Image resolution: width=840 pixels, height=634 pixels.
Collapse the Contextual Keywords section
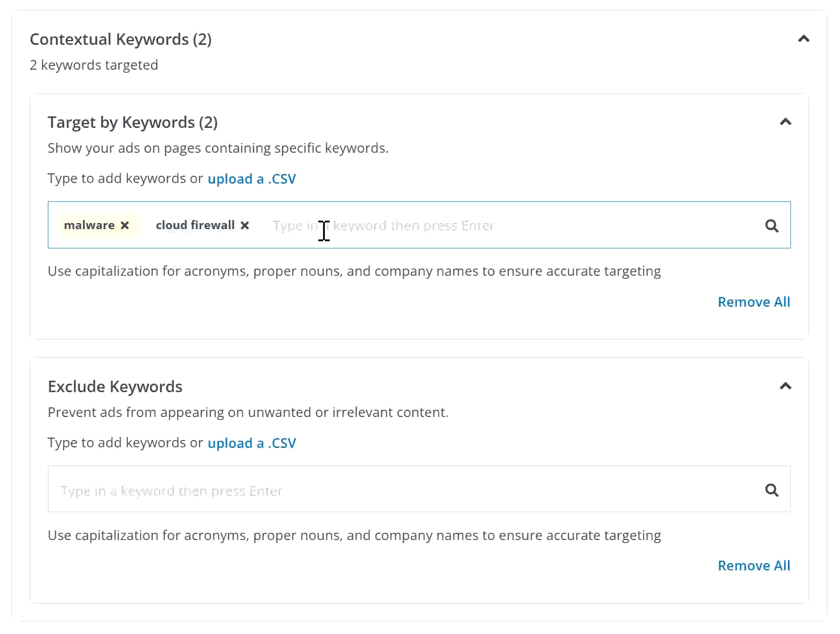804,39
